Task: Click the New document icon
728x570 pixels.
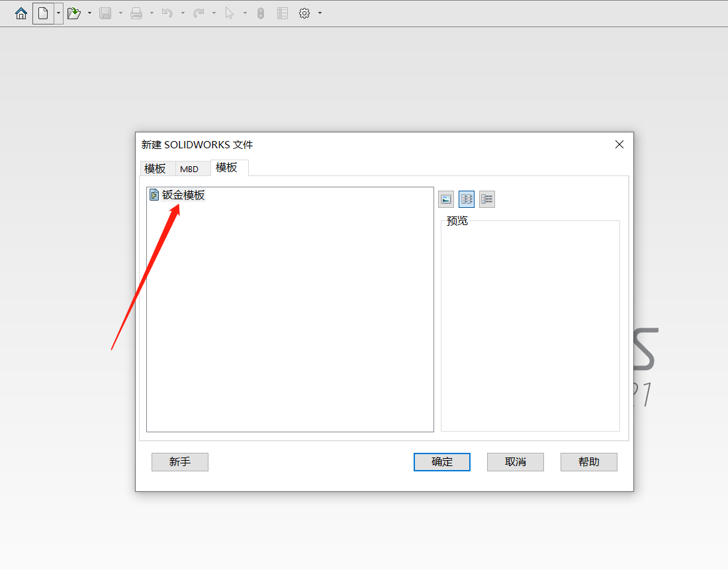Action: [43, 13]
